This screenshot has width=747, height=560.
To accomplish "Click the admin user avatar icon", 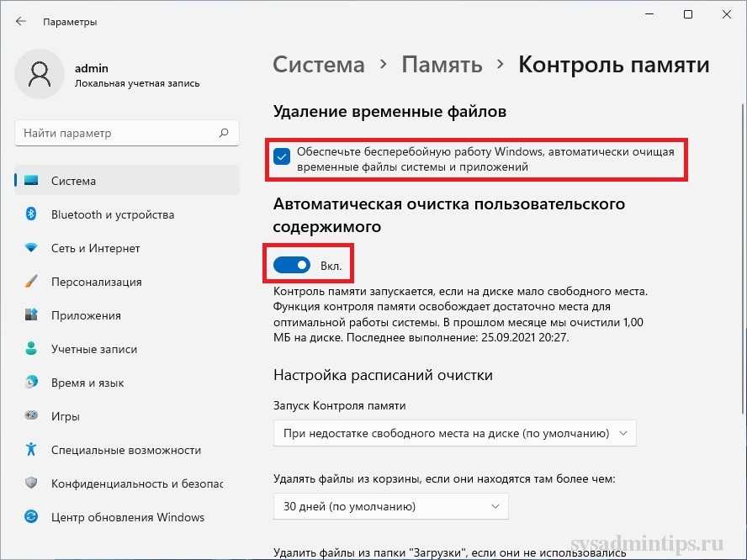I will (x=39, y=75).
